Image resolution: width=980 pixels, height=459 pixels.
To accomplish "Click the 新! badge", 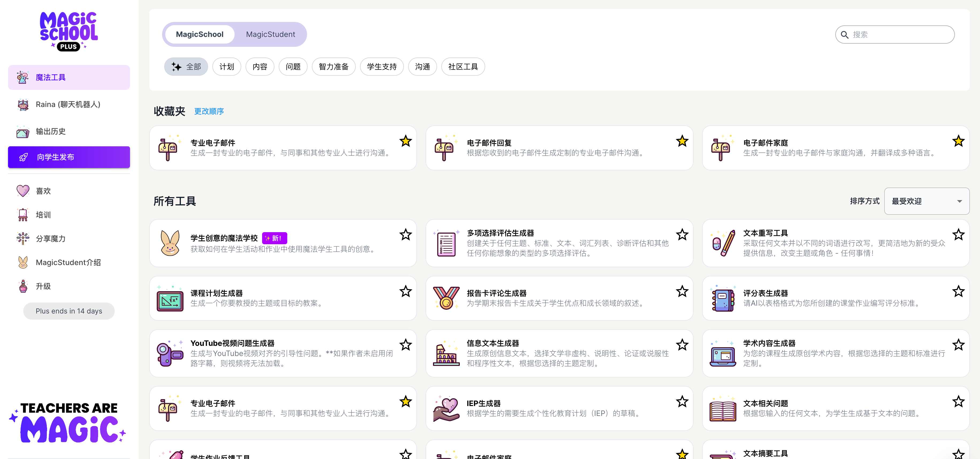I will pos(274,238).
